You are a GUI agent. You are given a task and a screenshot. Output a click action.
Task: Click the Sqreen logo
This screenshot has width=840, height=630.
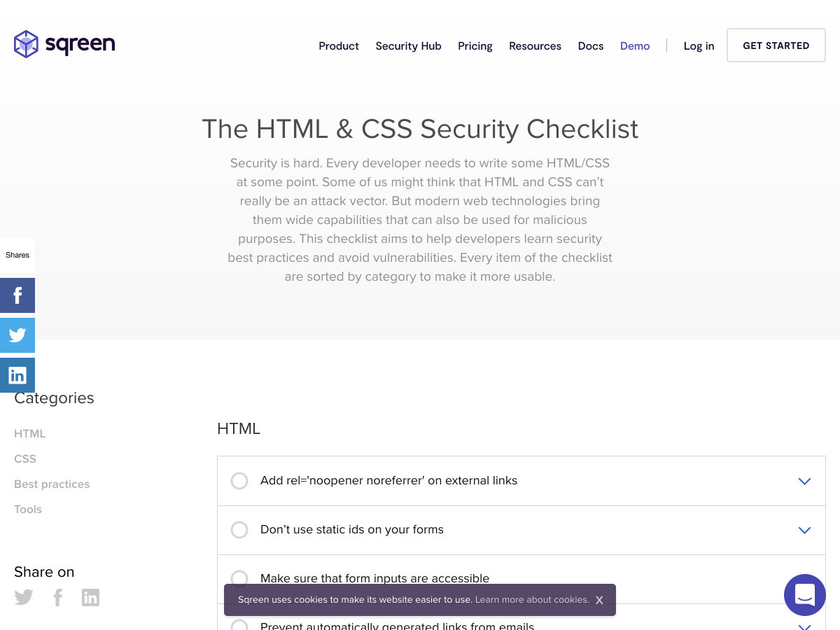pyautogui.click(x=64, y=44)
